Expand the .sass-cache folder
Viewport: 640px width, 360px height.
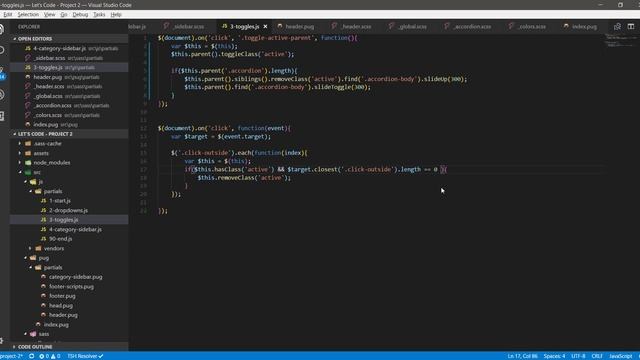click(47, 144)
